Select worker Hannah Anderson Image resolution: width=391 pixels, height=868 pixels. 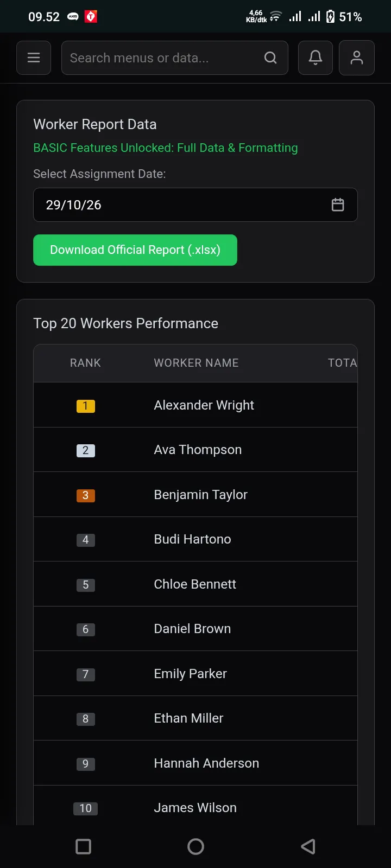tap(206, 763)
